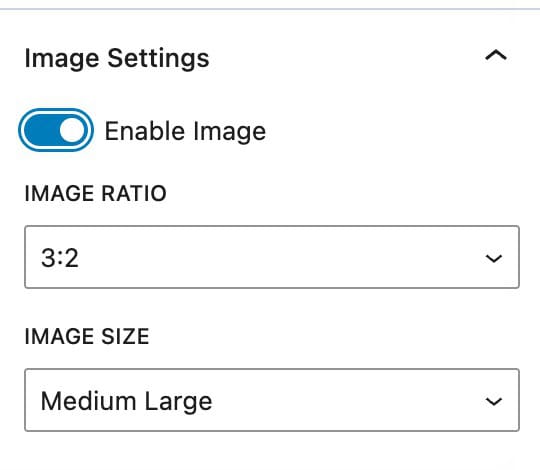Image resolution: width=540 pixels, height=470 pixels.
Task: Click the Image Ratio dropdown arrow
Action: click(x=494, y=258)
